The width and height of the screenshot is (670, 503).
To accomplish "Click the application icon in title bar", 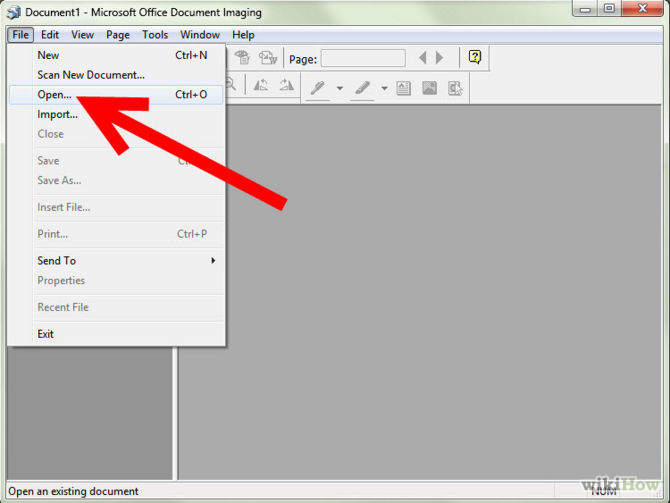I will 13,12.
